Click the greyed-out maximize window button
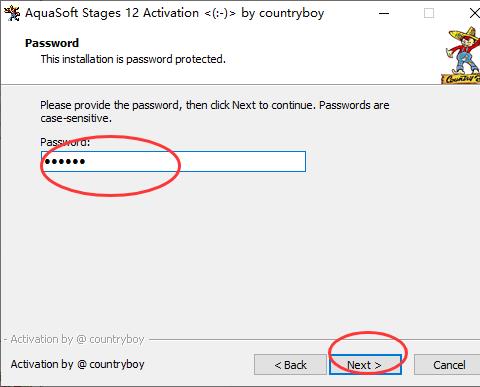Viewport: 480px width, 387px height. pyautogui.click(x=429, y=14)
